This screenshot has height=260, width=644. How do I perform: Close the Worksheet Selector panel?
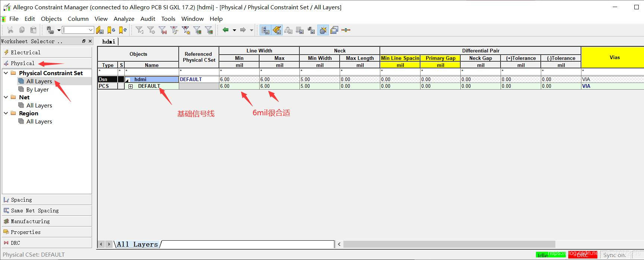click(90, 41)
